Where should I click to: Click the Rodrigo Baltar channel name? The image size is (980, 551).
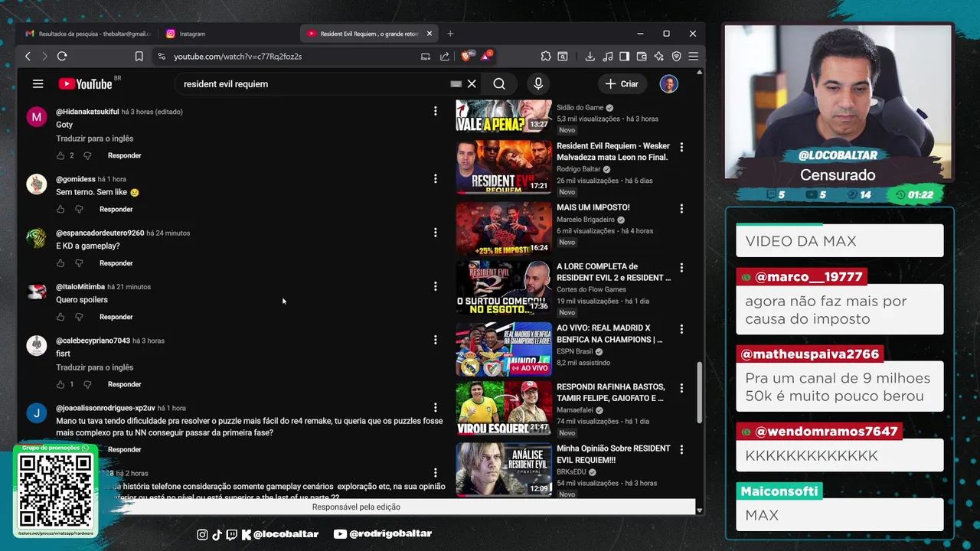(579, 169)
